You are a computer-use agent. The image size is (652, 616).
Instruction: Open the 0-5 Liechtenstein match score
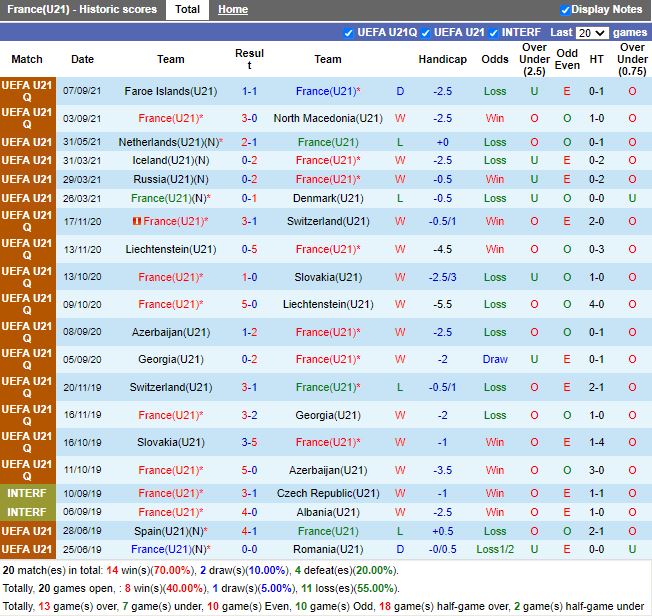(x=249, y=249)
